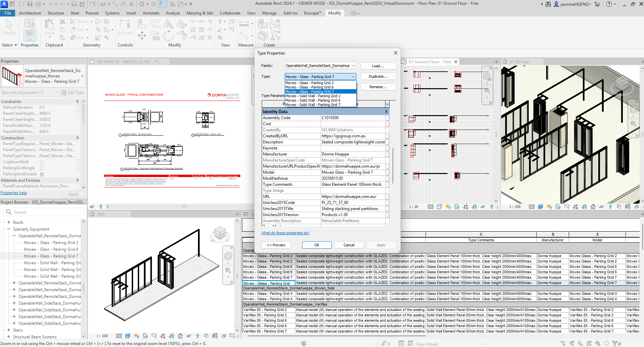
Task: Click the 01 Ground Floor - Fine view tab close button
Action: point(456,62)
